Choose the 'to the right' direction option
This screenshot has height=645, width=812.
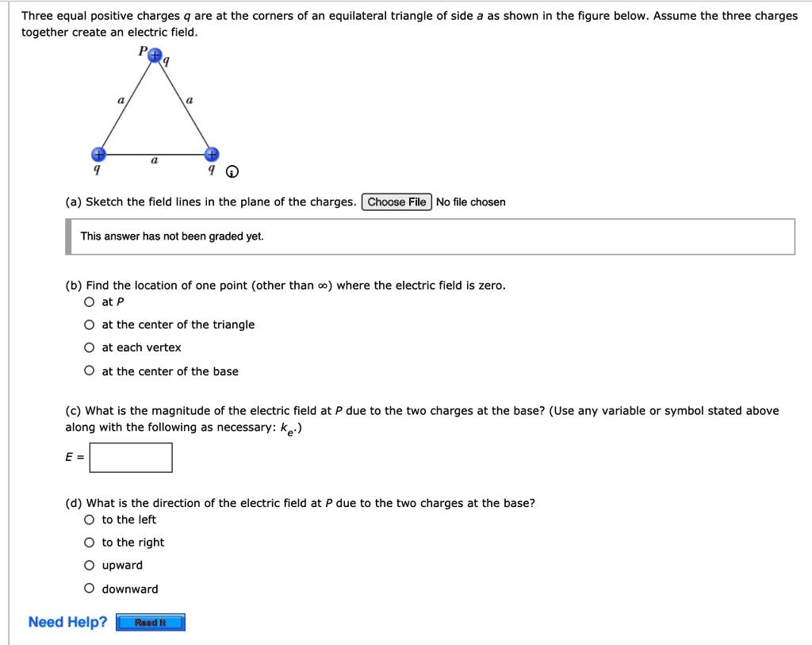pos(90,543)
